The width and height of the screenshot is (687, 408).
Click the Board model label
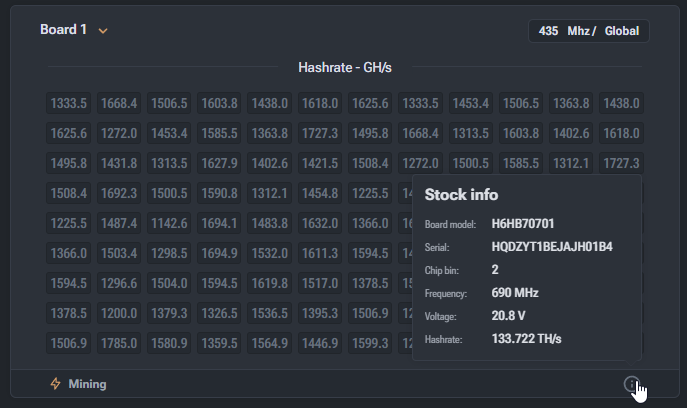(x=450, y=224)
